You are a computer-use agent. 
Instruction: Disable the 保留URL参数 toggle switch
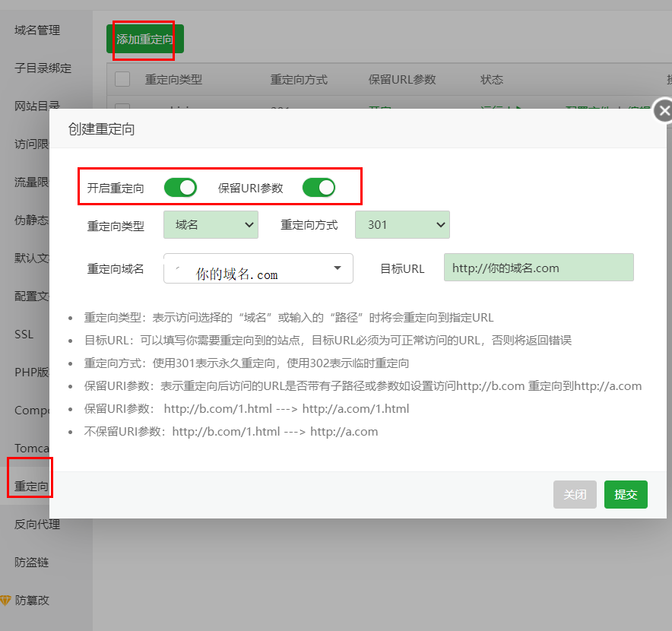click(x=319, y=186)
